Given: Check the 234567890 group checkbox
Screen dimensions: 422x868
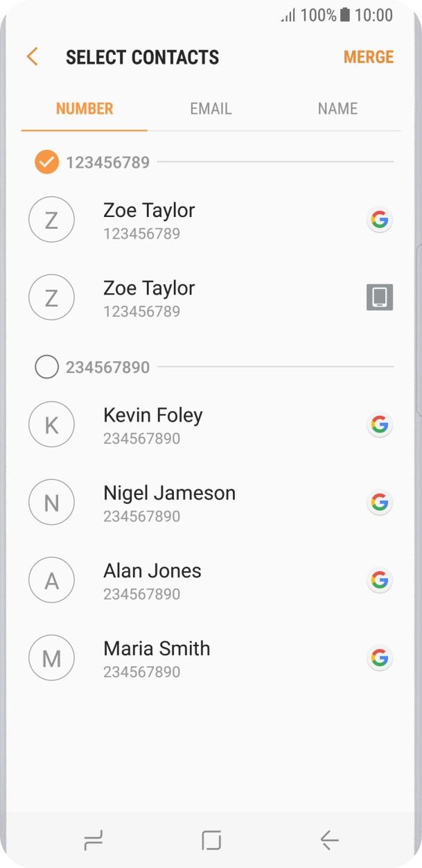Looking at the screenshot, I should 46,367.
